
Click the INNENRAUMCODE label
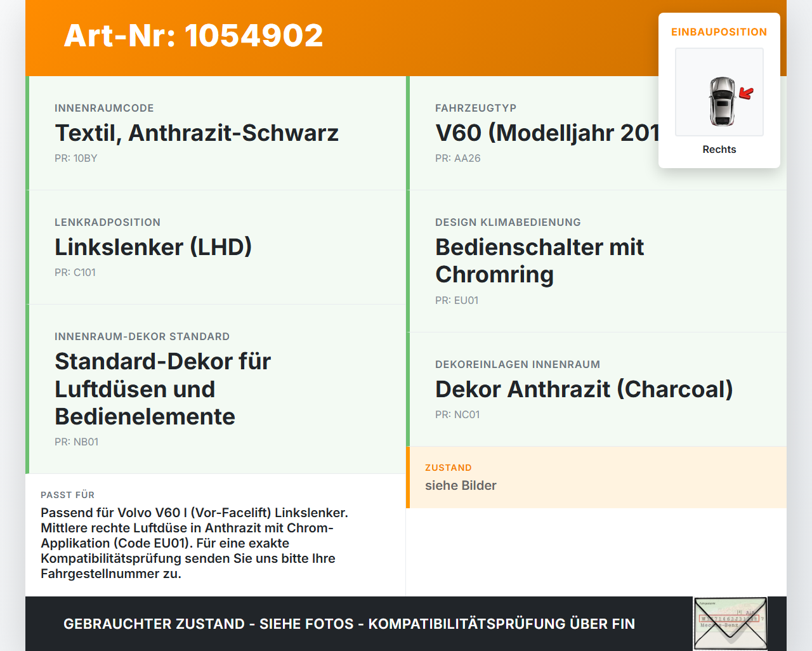[104, 108]
